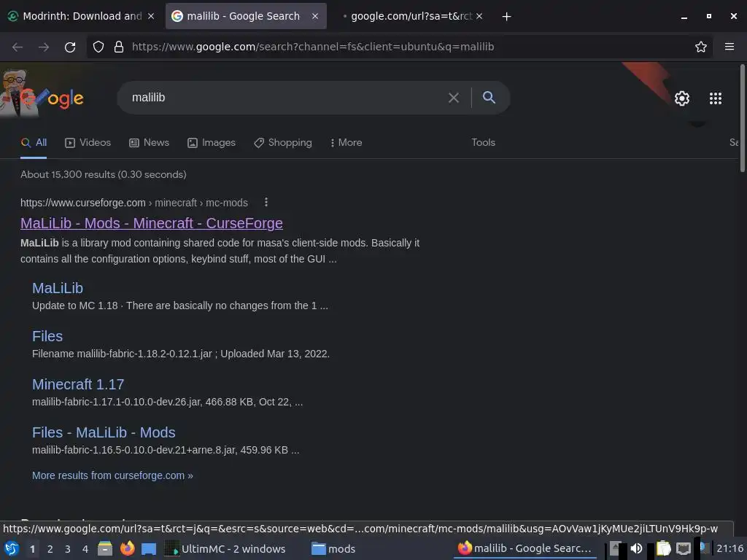The height and width of the screenshot is (560, 747).
Task: Click the About 15,300 results text
Action: point(104,175)
